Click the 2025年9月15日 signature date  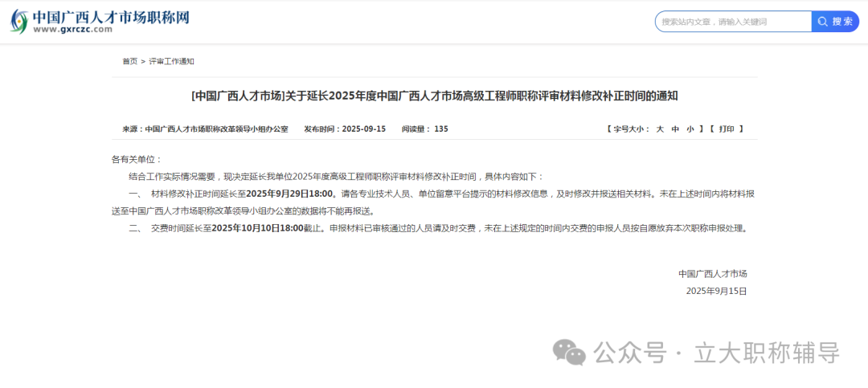(716, 291)
